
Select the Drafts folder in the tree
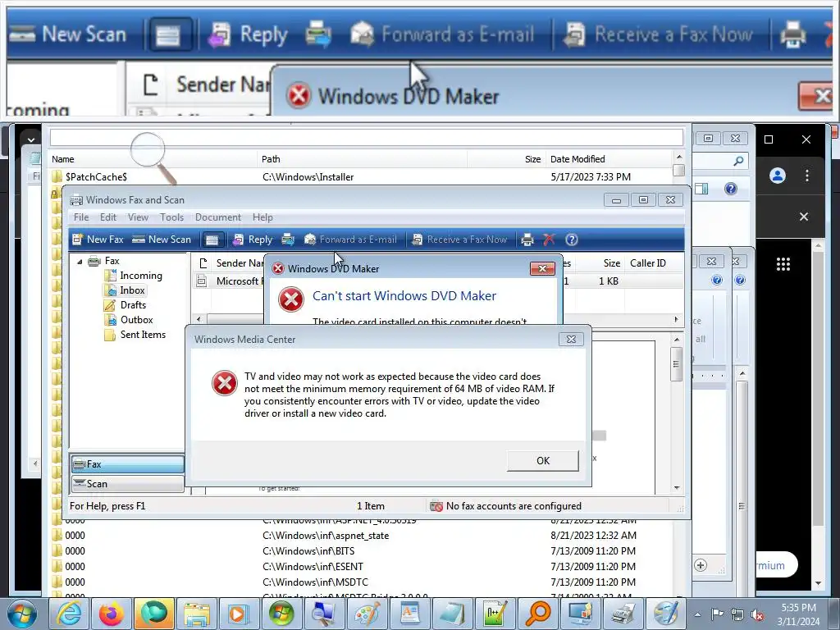[x=126, y=305]
